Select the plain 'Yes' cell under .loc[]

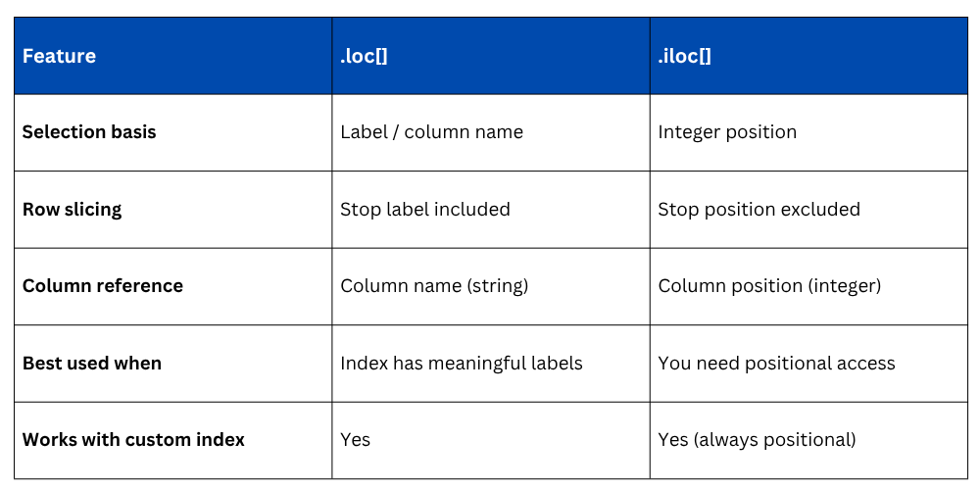coord(355,440)
